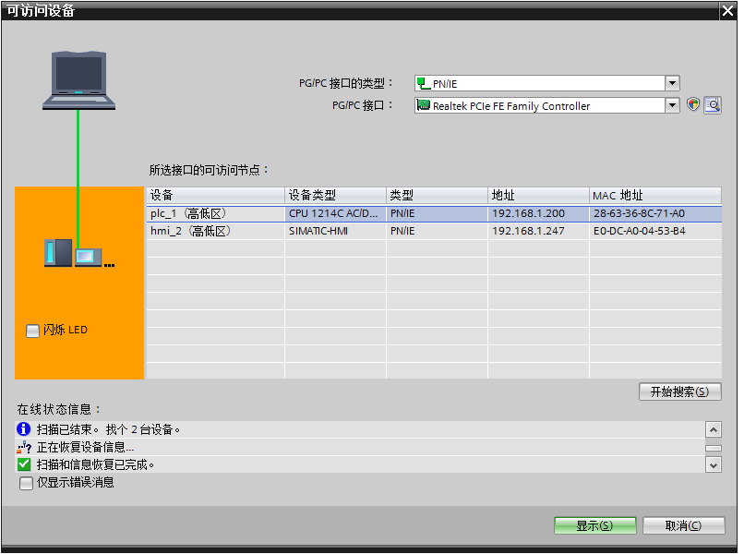Click the Realtek network card icon
The width and height of the screenshot is (756, 554).
(x=424, y=105)
